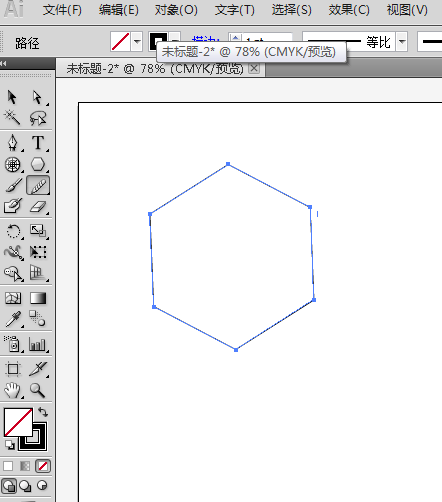Screen dimensions: 442x502
Task: Select the Direct Selection (white arrow) tool
Action: coord(37,97)
